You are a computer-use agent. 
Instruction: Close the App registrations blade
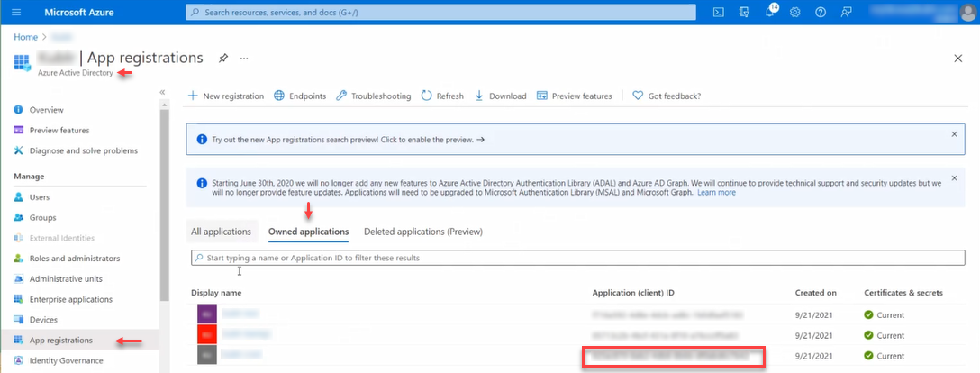pyautogui.click(x=957, y=58)
